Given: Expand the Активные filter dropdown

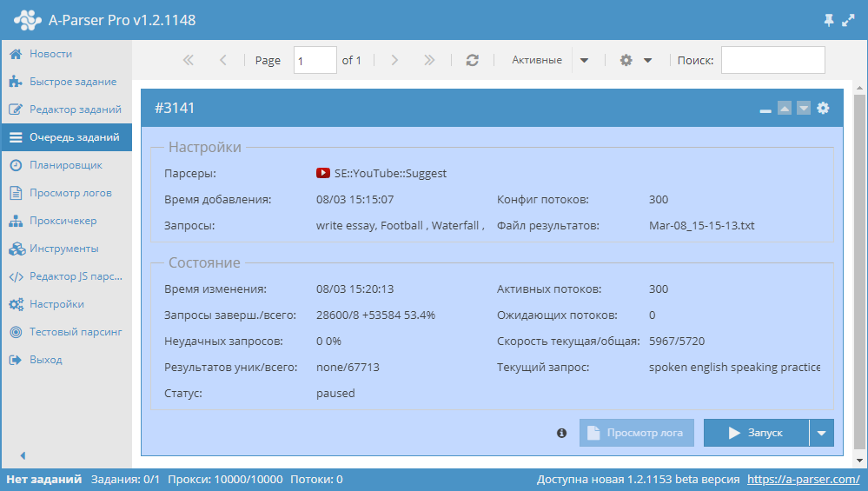Looking at the screenshot, I should 584,60.
